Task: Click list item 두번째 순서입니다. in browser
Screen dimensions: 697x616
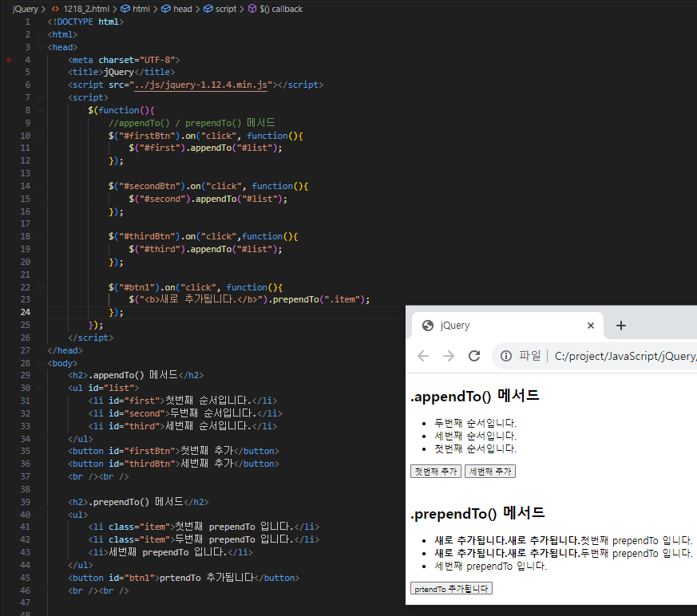Action: pyautogui.click(x=475, y=423)
